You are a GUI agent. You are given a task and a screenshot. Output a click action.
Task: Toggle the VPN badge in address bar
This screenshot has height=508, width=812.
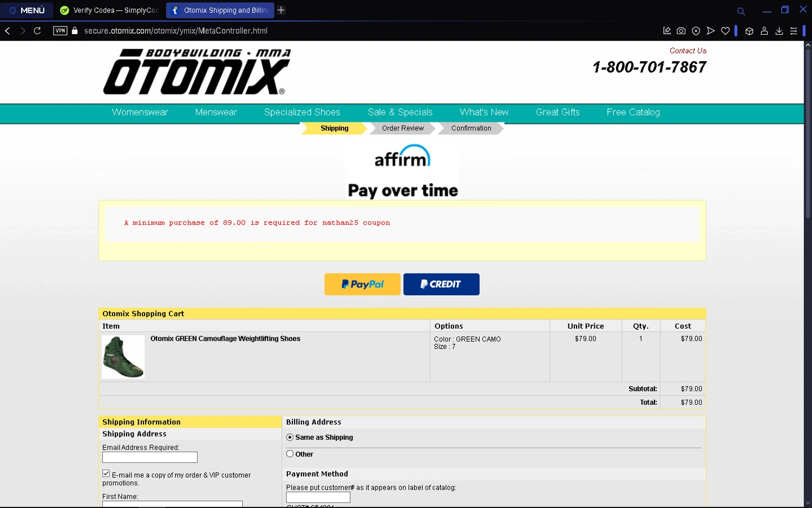pyautogui.click(x=60, y=31)
